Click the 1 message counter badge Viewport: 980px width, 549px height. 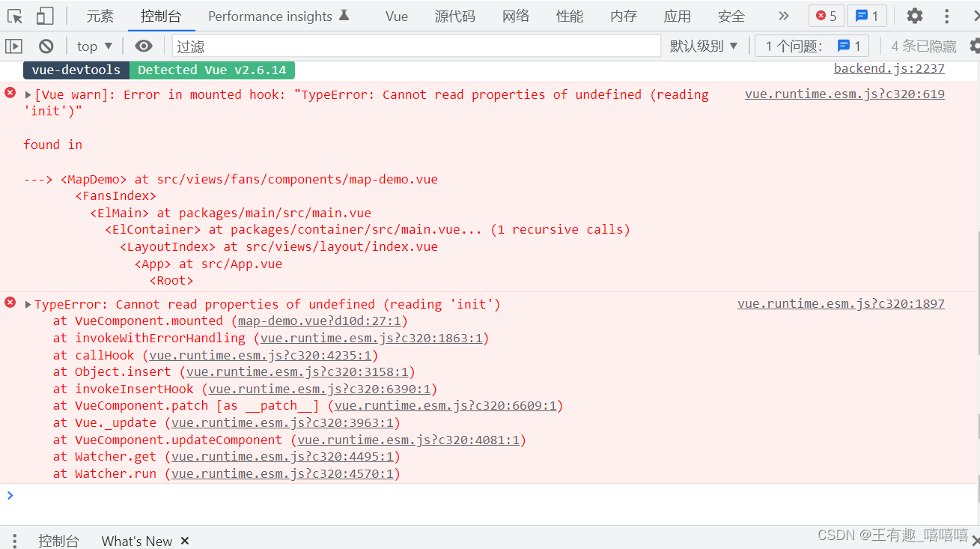coord(867,16)
